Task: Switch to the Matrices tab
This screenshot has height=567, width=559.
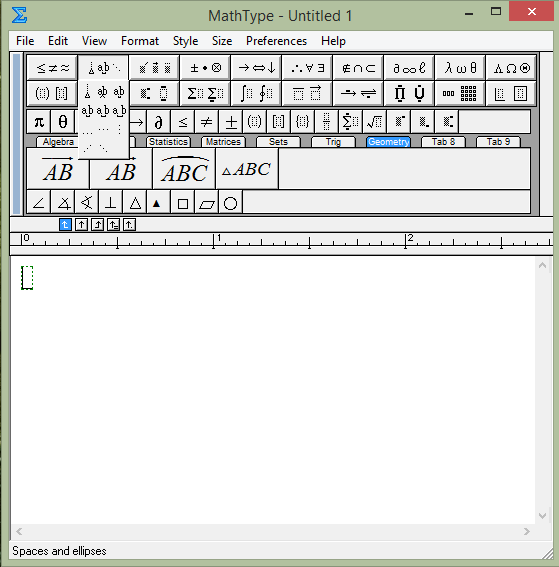Action: (x=223, y=142)
